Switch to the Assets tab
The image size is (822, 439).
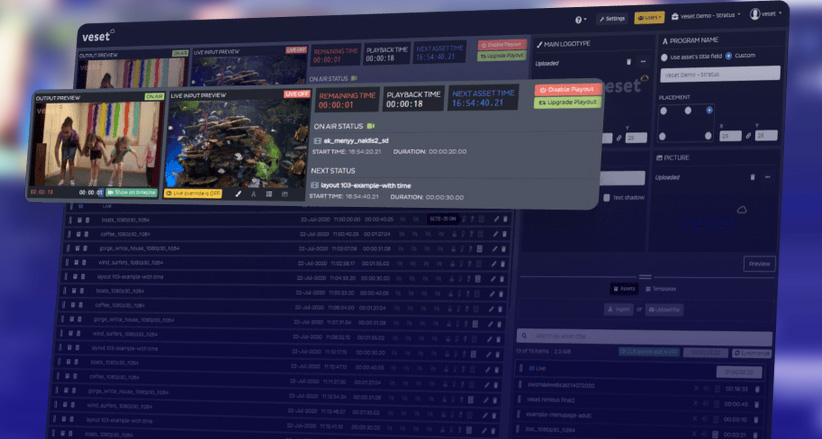[624, 288]
